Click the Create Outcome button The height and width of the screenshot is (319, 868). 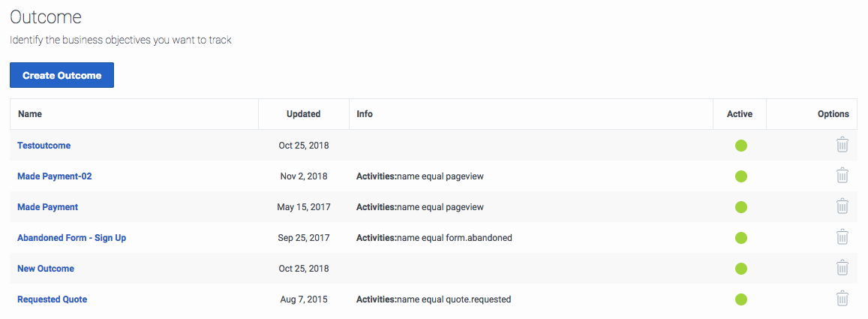[x=62, y=75]
